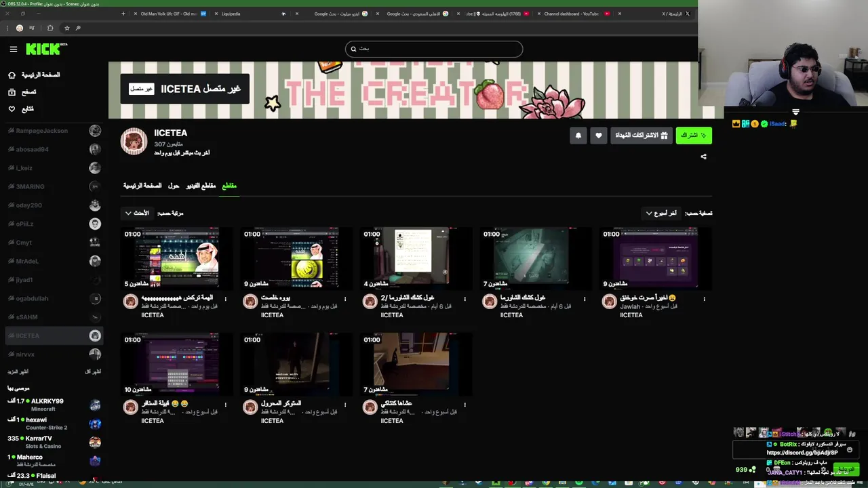Open RampageJackson in followed channels

coord(54,131)
